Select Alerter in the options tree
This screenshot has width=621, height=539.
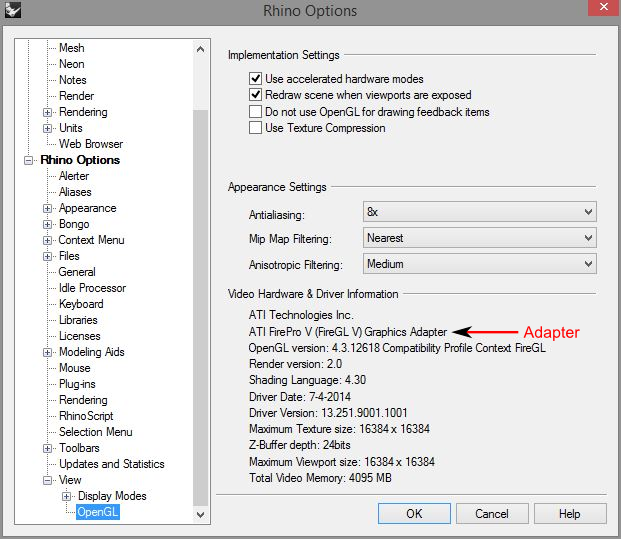(74, 176)
